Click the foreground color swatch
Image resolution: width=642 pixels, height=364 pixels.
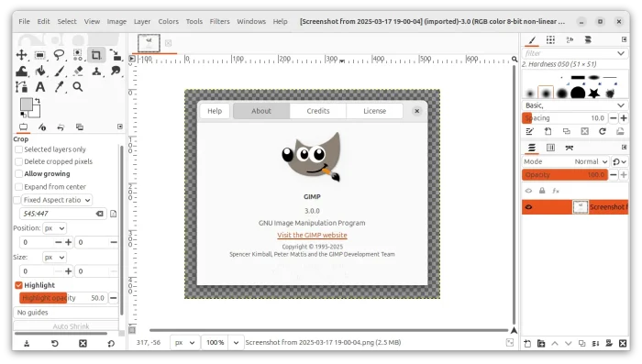(x=27, y=105)
